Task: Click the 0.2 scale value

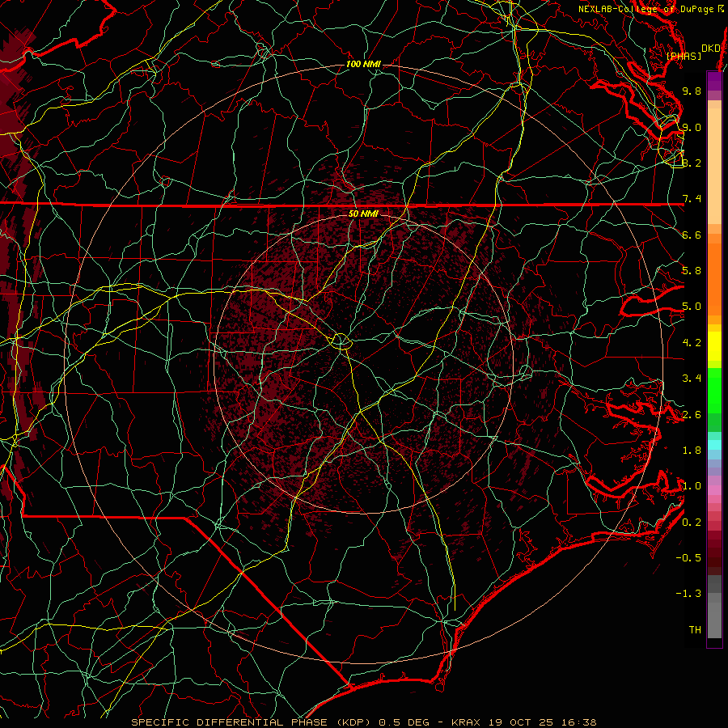Action: (x=692, y=523)
